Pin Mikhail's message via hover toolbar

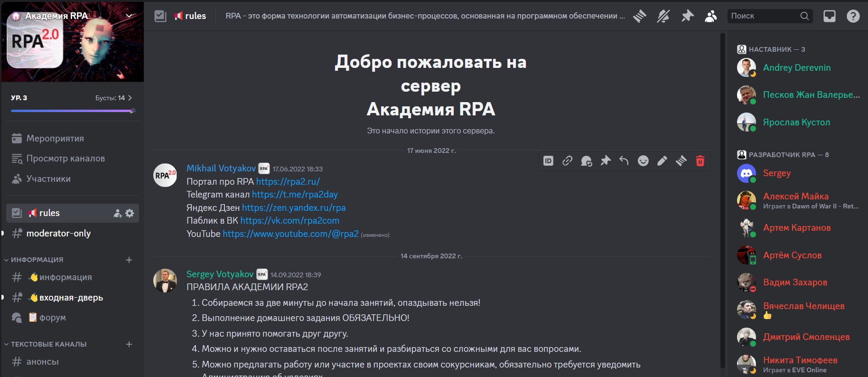click(x=605, y=161)
